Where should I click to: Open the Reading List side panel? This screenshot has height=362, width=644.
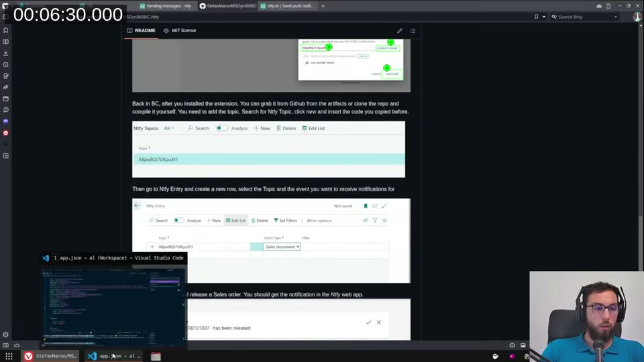pos(6,42)
